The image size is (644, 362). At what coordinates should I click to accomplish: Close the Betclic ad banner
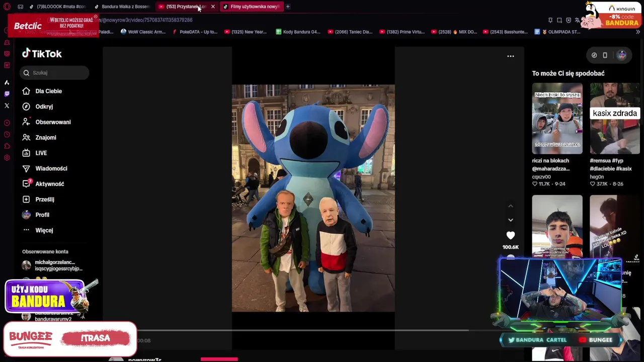point(96,17)
